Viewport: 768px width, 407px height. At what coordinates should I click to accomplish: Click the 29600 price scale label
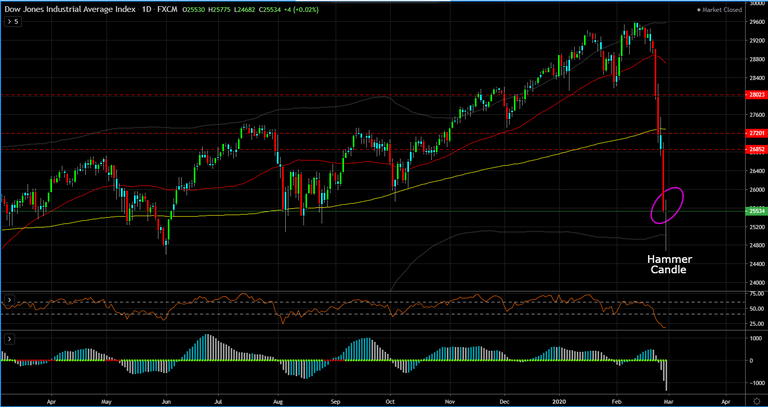point(755,22)
